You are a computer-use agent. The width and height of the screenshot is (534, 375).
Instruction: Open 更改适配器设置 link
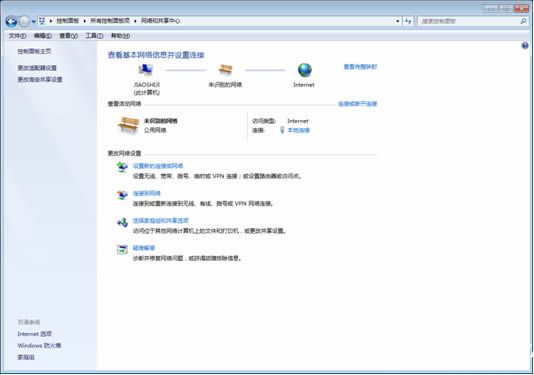[x=37, y=68]
